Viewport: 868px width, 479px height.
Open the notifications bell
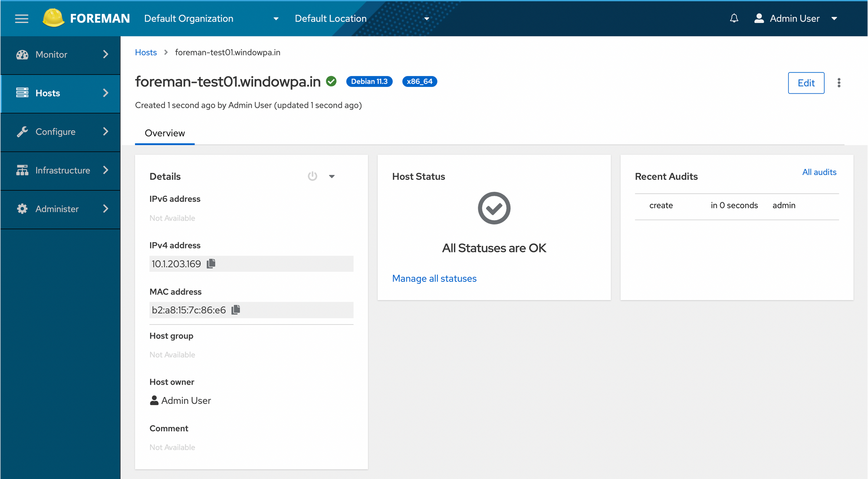734,18
